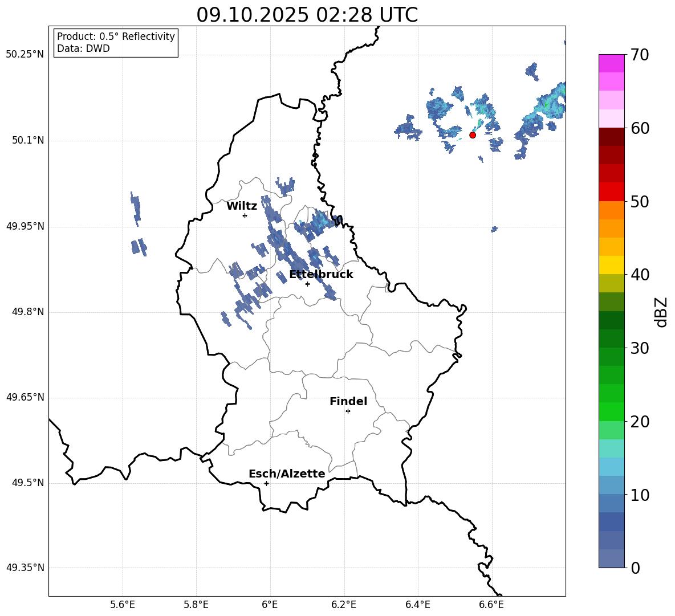This screenshot has height=616, width=675.
Task: Pick the magenta swatch atop the colorbar
Action: [612, 63]
